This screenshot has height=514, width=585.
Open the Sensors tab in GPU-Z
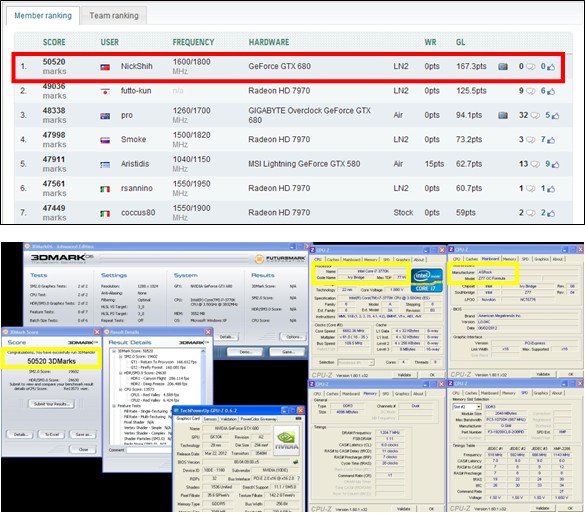(x=210, y=419)
